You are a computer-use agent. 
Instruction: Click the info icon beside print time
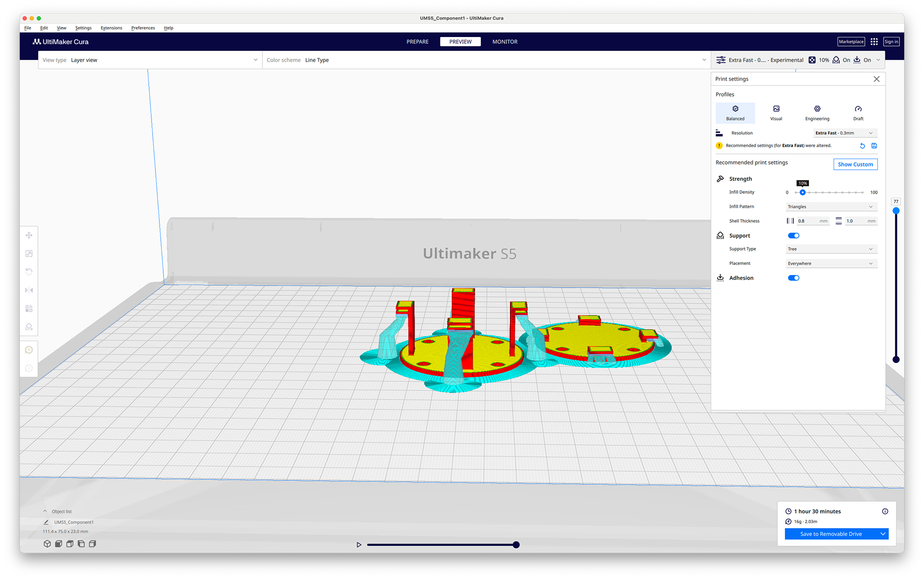[885, 511]
